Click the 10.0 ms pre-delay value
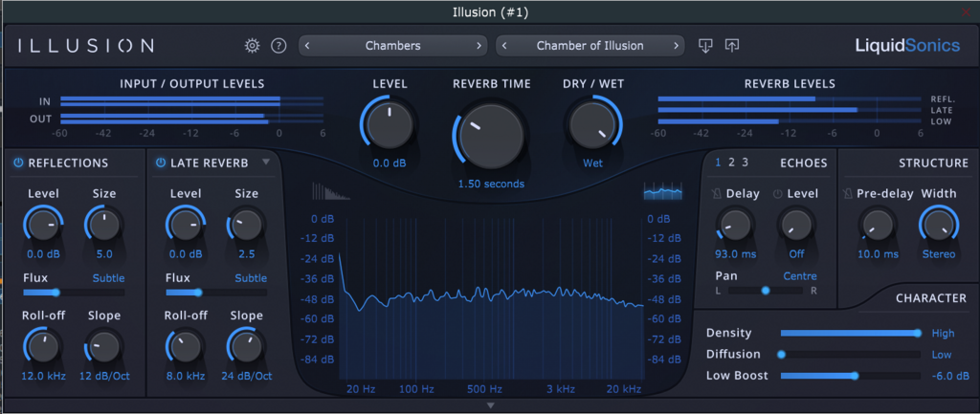This screenshot has width=980, height=414. (x=878, y=254)
